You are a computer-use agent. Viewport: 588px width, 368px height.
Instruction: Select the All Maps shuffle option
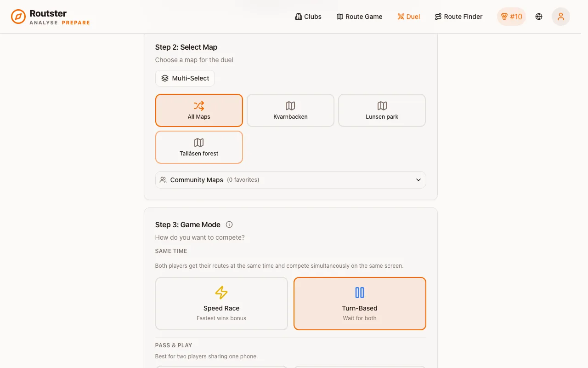point(199,110)
